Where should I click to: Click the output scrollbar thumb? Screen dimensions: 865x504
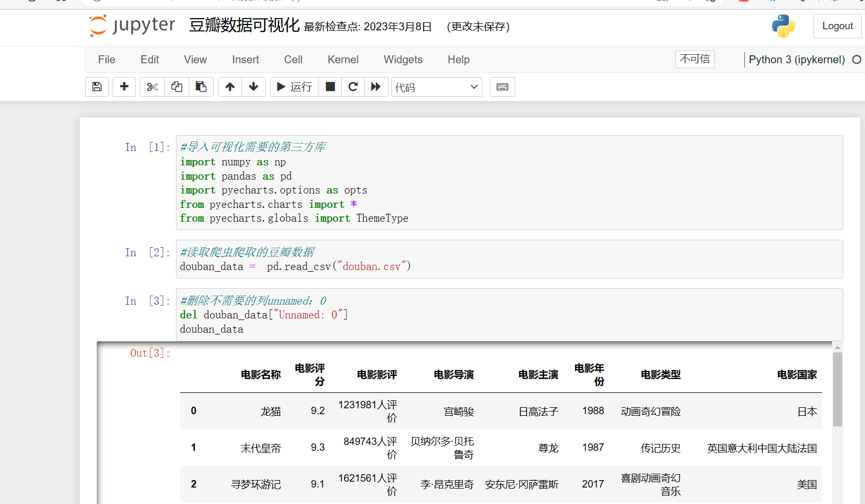[837, 389]
